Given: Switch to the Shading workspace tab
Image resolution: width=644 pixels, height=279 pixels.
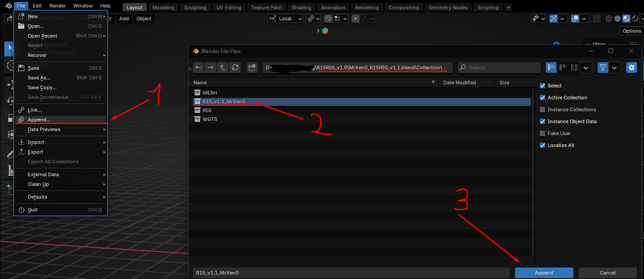Looking at the screenshot, I should click(x=301, y=7).
